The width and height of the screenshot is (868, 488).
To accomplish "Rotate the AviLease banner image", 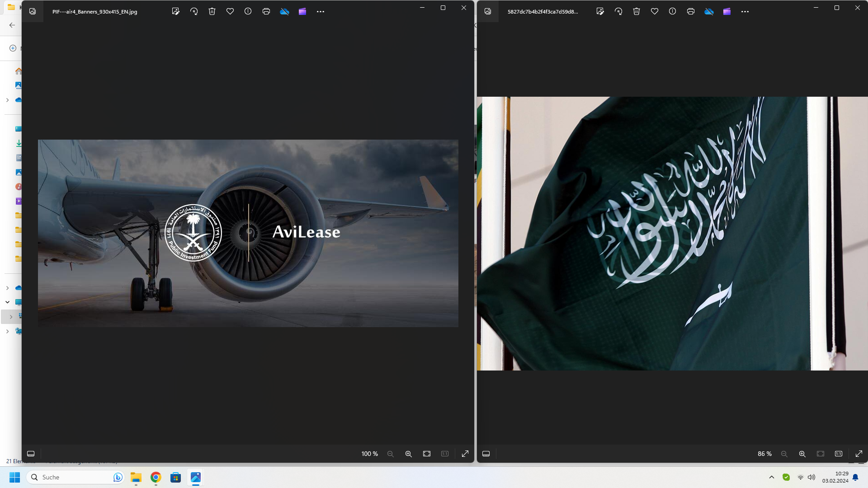I will [x=194, y=12].
